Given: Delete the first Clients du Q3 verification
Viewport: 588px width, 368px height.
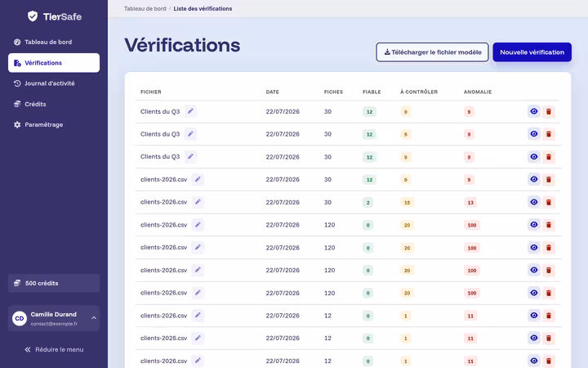Looking at the screenshot, I should (549, 111).
